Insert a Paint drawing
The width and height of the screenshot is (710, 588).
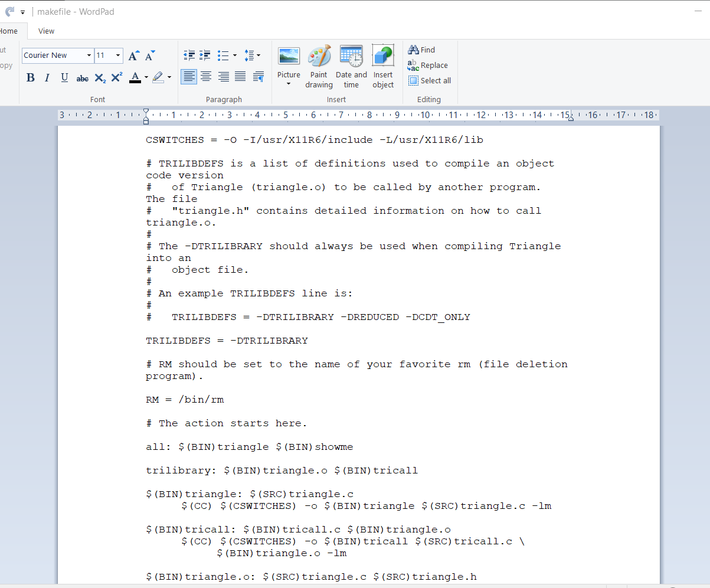[319, 66]
